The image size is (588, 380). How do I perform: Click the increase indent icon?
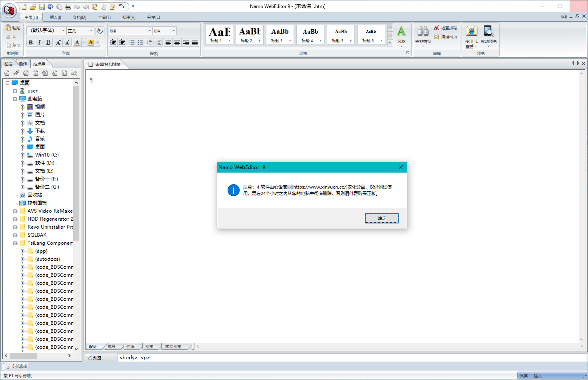122,42
